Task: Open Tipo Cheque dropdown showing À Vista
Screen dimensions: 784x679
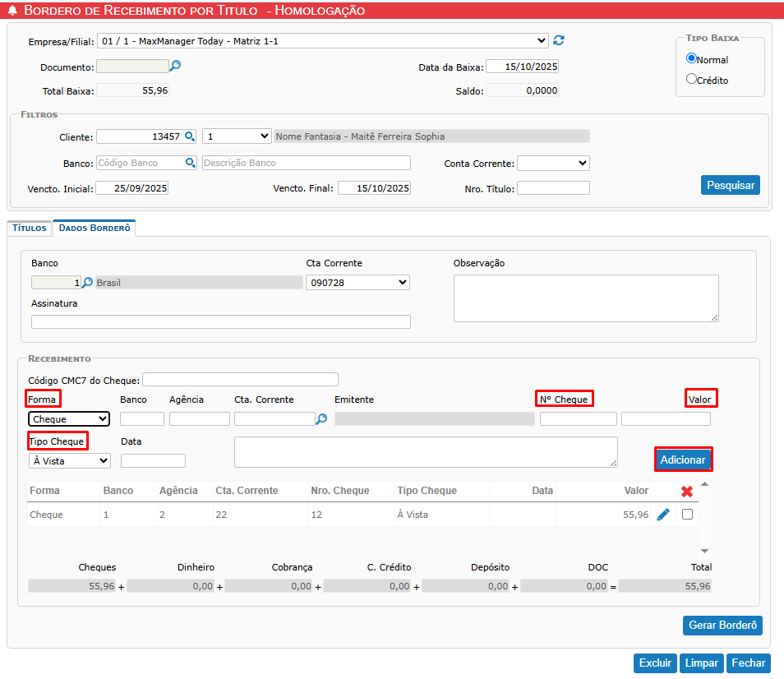Action: click(x=69, y=461)
